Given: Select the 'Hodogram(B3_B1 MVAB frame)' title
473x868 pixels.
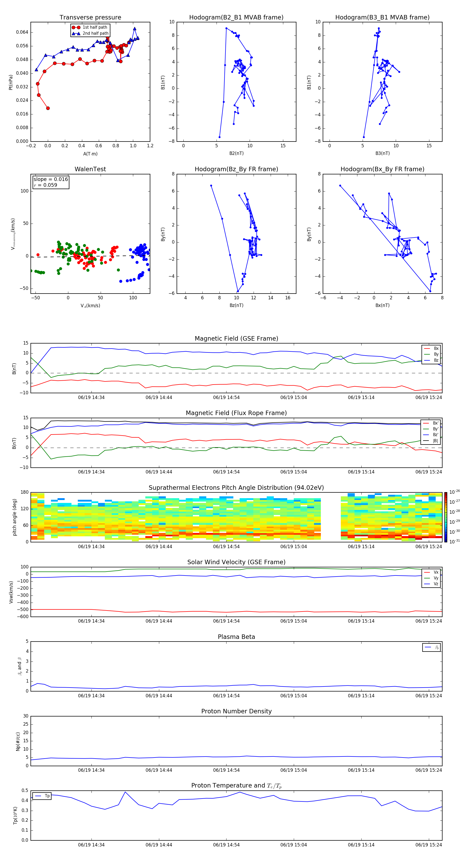Looking at the screenshot, I should pos(382,17).
